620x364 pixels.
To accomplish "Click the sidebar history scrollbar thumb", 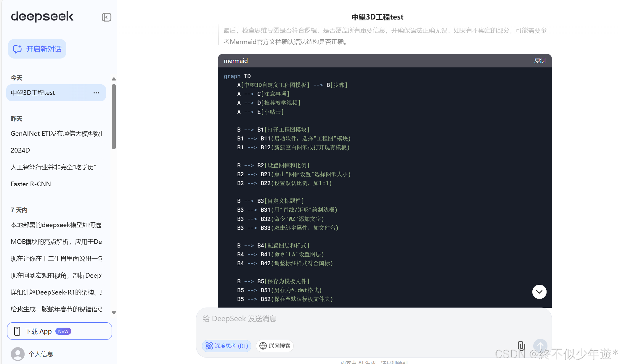I will [114, 117].
